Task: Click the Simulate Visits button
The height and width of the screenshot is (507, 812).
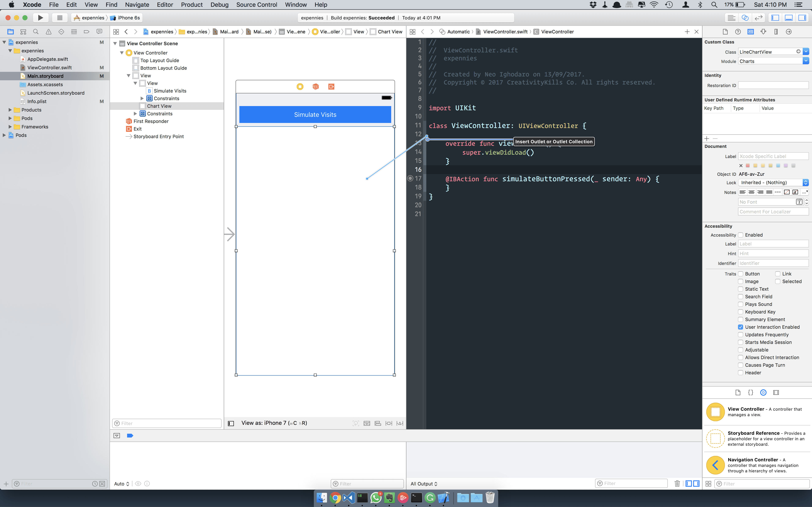Action: (315, 115)
